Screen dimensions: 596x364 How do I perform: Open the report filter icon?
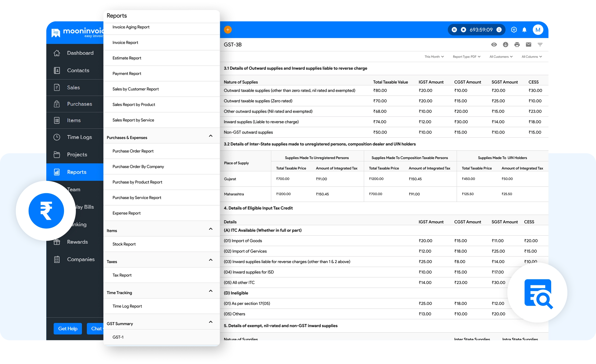pyautogui.click(x=540, y=45)
